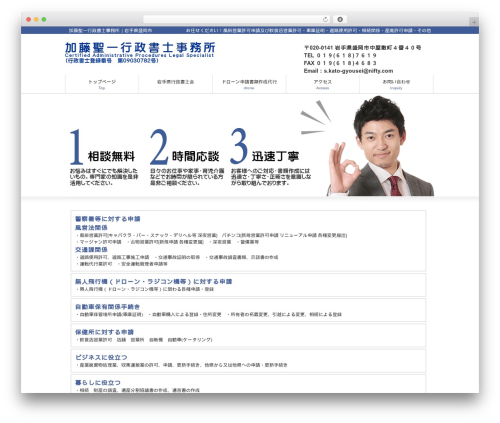Click the Certified Administrative Procedures Legal Specialist subtitle

[x=139, y=55]
